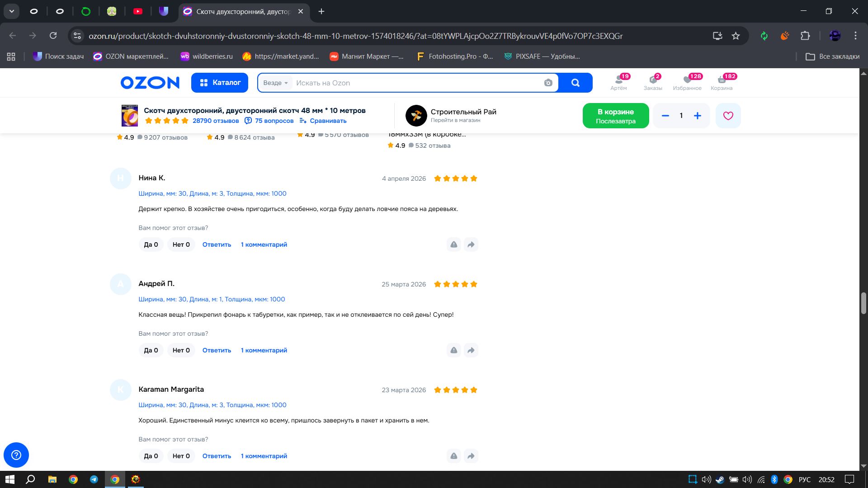868x488 pixels.
Task: Open the Каталог menu
Action: click(x=220, y=83)
